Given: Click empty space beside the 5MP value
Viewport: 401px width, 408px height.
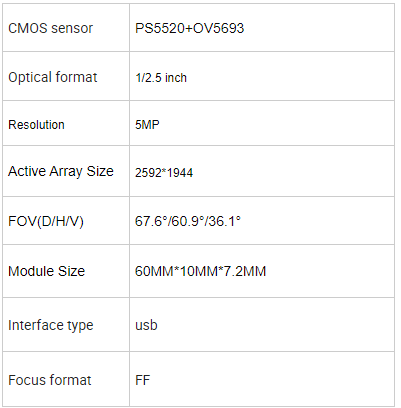Looking at the screenshot, I should [x=277, y=123].
